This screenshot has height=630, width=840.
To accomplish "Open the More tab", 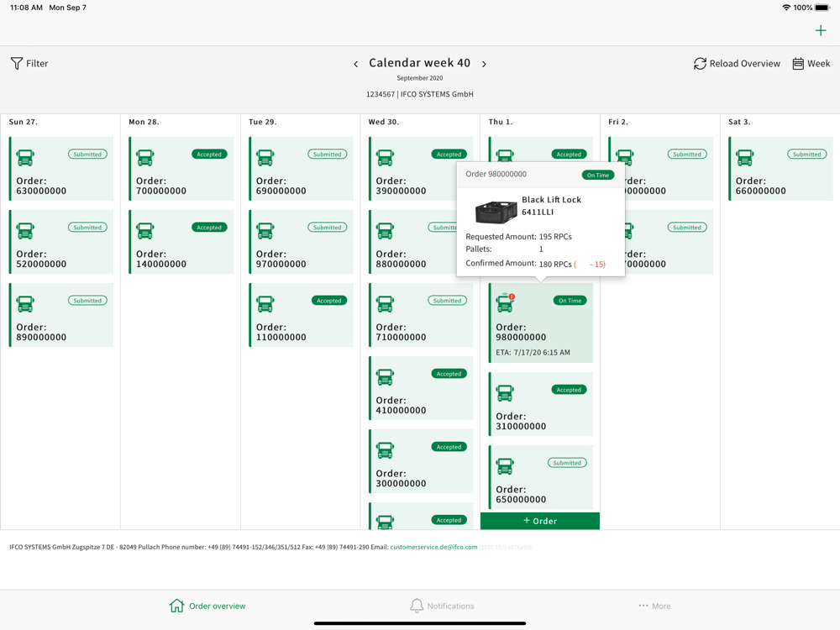I will pyautogui.click(x=654, y=606).
